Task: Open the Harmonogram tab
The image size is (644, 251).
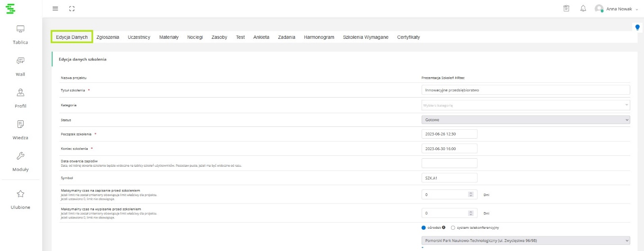Action: [x=319, y=37]
